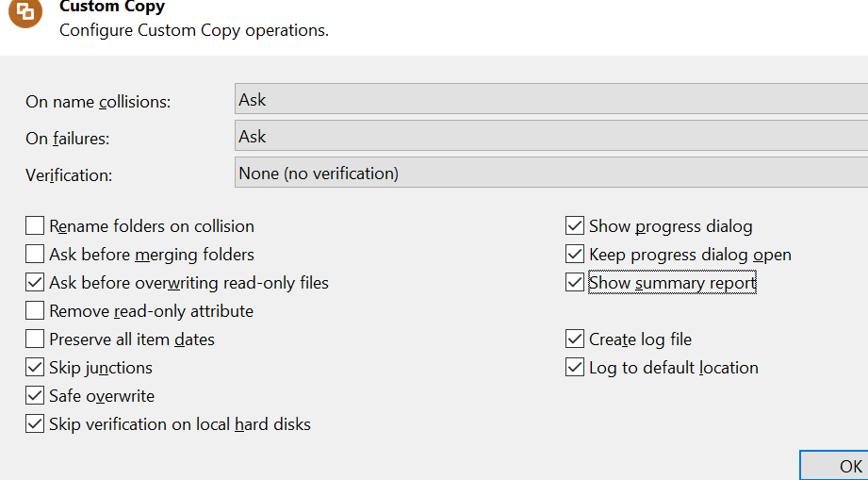
Task: Turn off Safe overwrite
Action: [x=35, y=396]
